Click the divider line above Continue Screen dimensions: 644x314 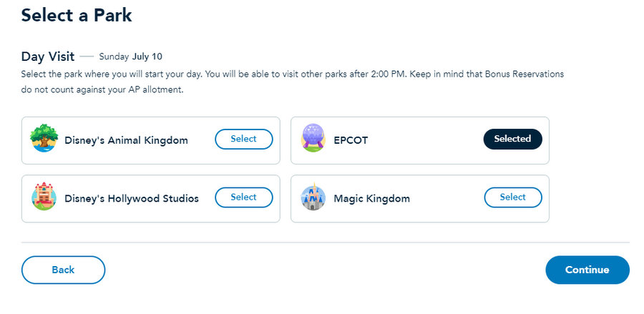(x=326, y=242)
